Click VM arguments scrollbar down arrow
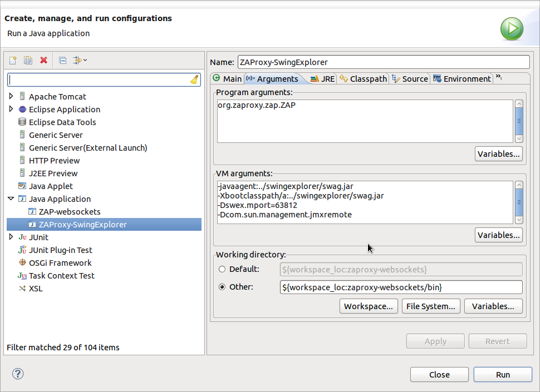Viewport: 540px width, 392px height. pyautogui.click(x=519, y=220)
